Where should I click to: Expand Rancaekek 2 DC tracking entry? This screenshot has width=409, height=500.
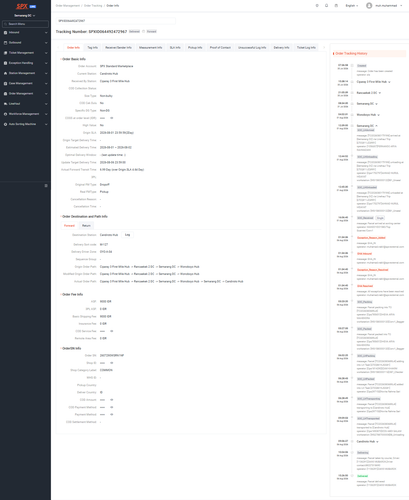(x=380, y=93)
